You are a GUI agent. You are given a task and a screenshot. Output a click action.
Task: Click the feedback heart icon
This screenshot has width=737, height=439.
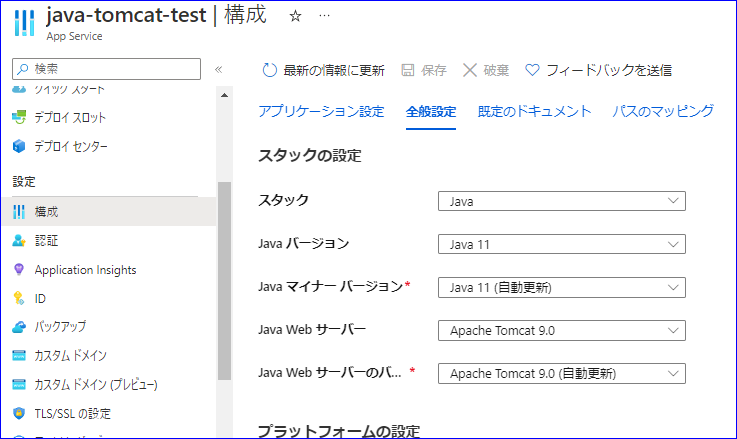(x=532, y=70)
